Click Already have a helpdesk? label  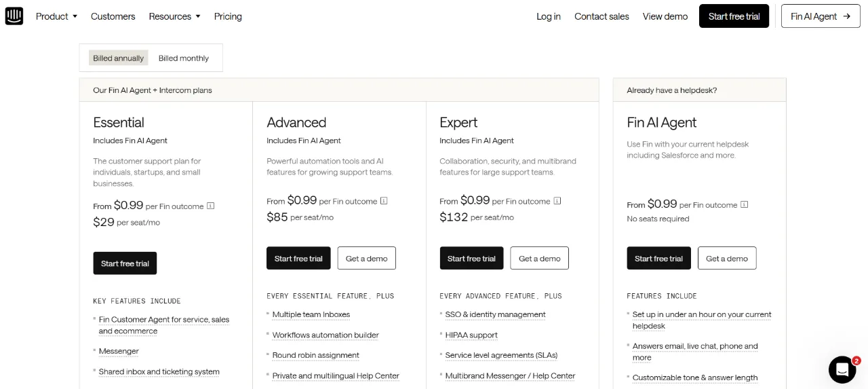[671, 90]
